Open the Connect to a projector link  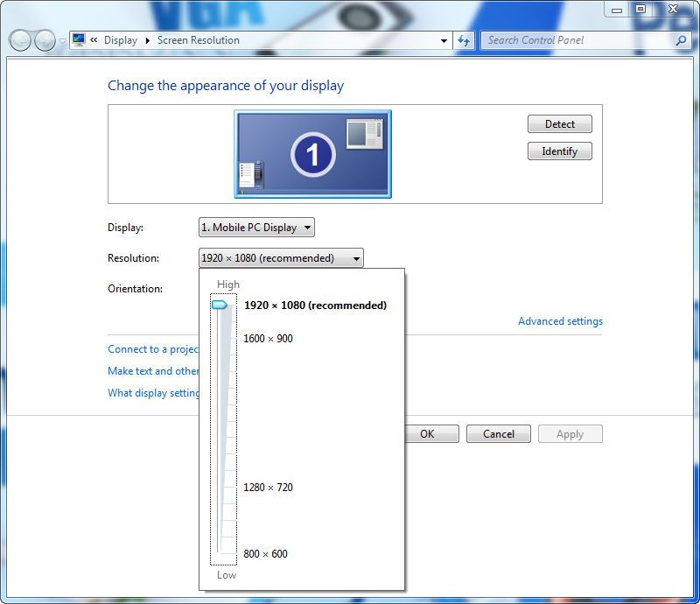pos(153,349)
